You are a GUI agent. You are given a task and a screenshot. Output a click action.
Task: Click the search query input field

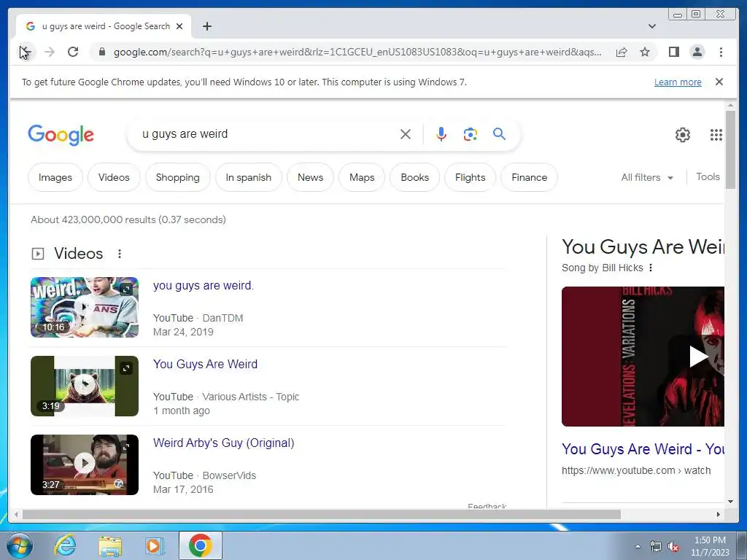pos(267,134)
